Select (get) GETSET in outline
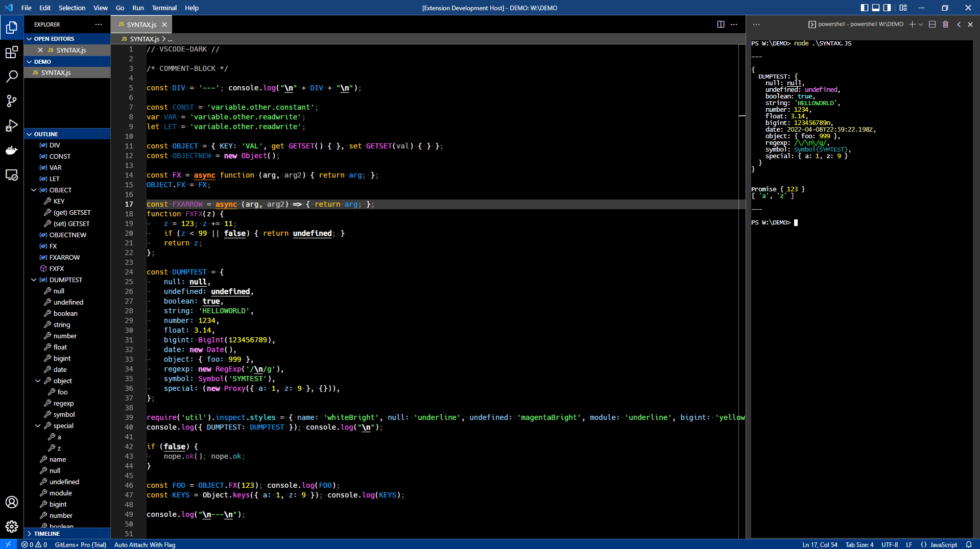 click(72, 213)
